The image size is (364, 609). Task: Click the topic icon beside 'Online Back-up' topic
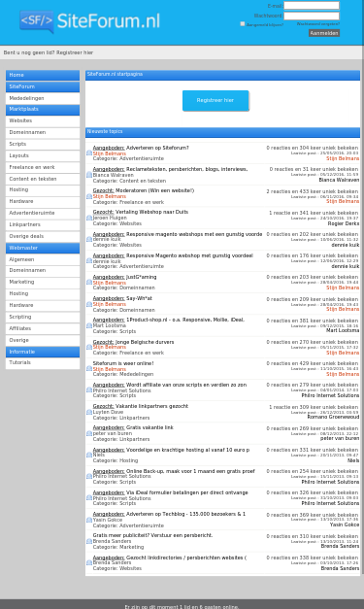coord(89,476)
